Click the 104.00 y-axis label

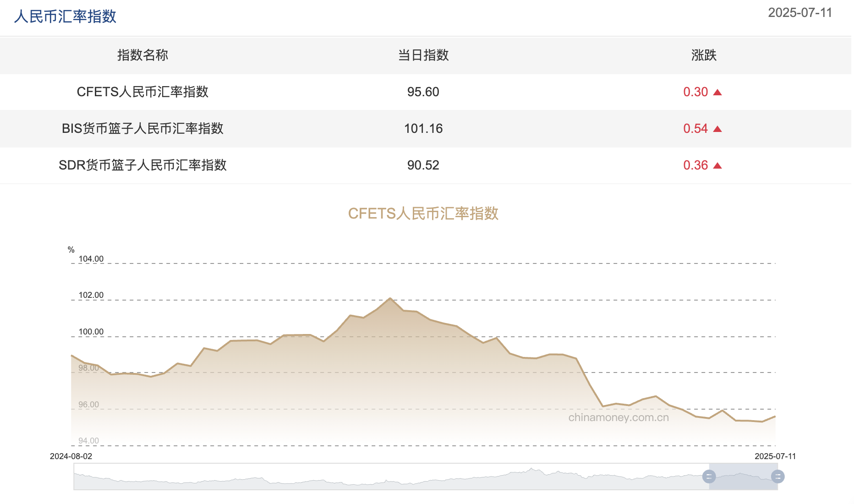(x=91, y=259)
